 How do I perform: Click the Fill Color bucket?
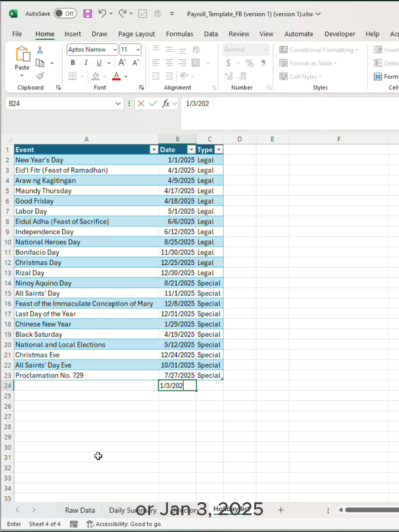(x=96, y=76)
